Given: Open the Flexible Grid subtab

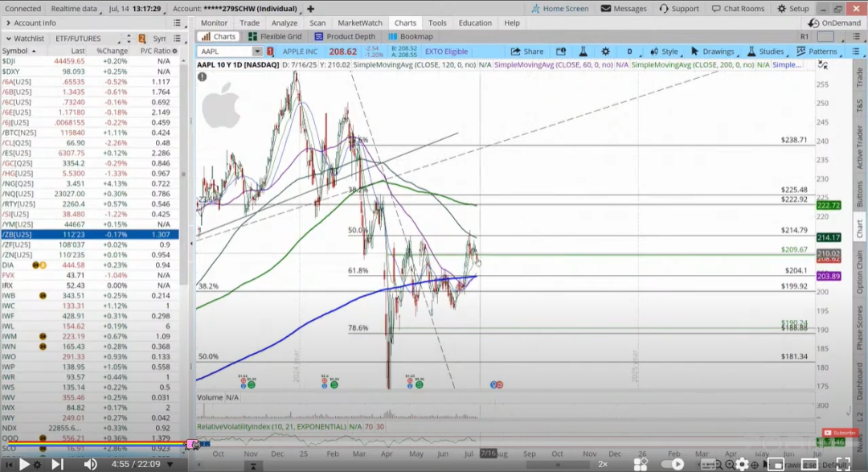Looking at the screenshot, I should click(x=275, y=36).
